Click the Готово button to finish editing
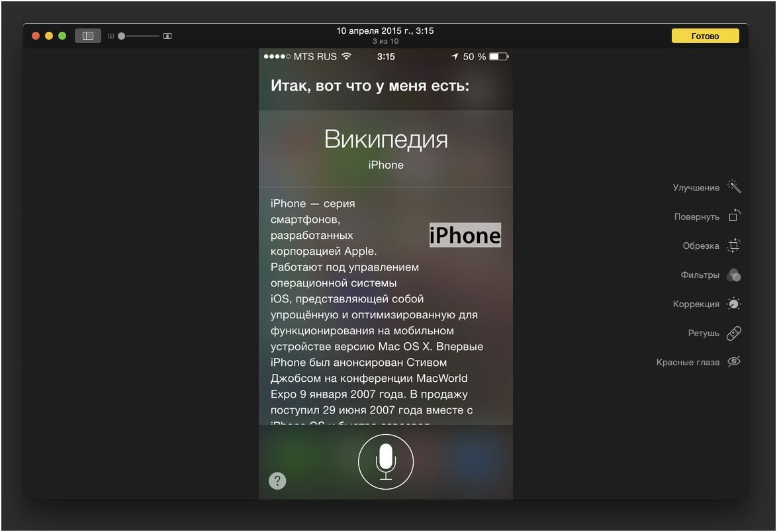The image size is (777, 532). point(705,36)
